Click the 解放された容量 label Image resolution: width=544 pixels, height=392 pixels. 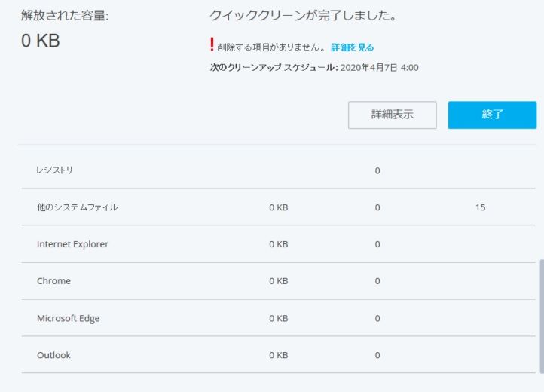pyautogui.click(x=65, y=15)
